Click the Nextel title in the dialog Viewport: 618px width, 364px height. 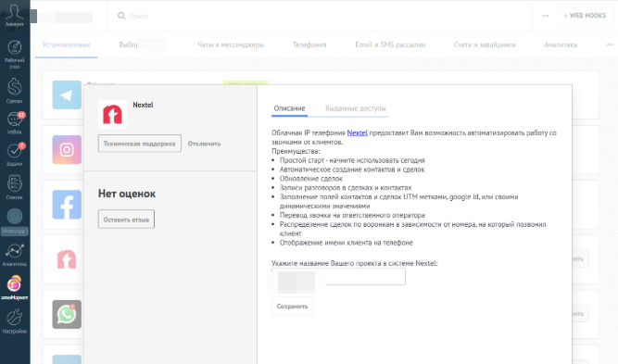click(143, 105)
